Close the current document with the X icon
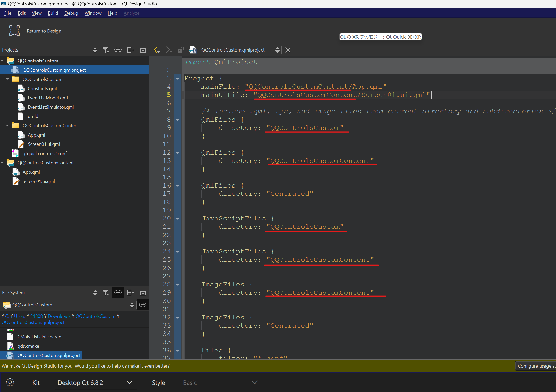The width and height of the screenshot is (556, 392). [288, 50]
